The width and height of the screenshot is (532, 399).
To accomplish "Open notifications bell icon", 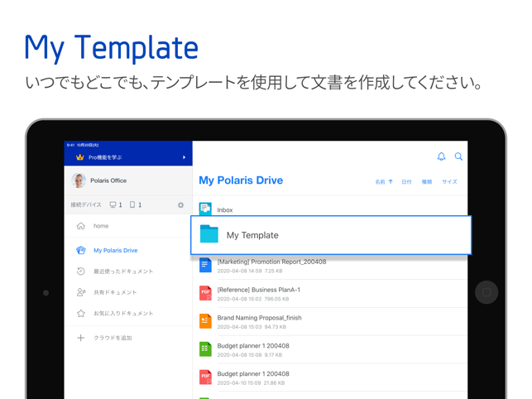I will click(441, 156).
